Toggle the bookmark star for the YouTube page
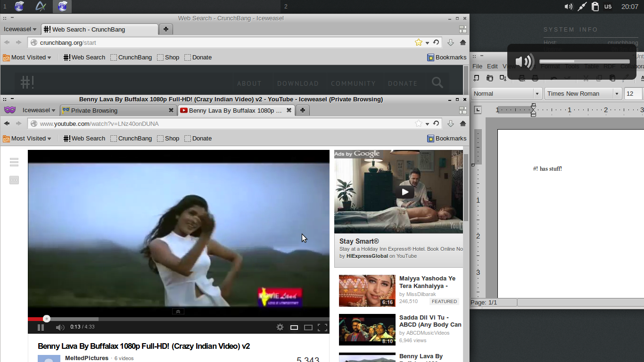Screen dimensions: 644x362 (418, 123)
